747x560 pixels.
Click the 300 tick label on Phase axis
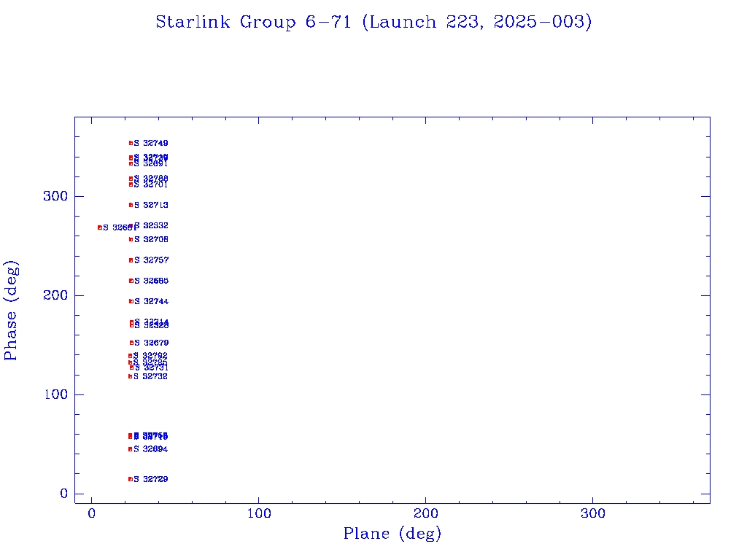click(x=55, y=196)
